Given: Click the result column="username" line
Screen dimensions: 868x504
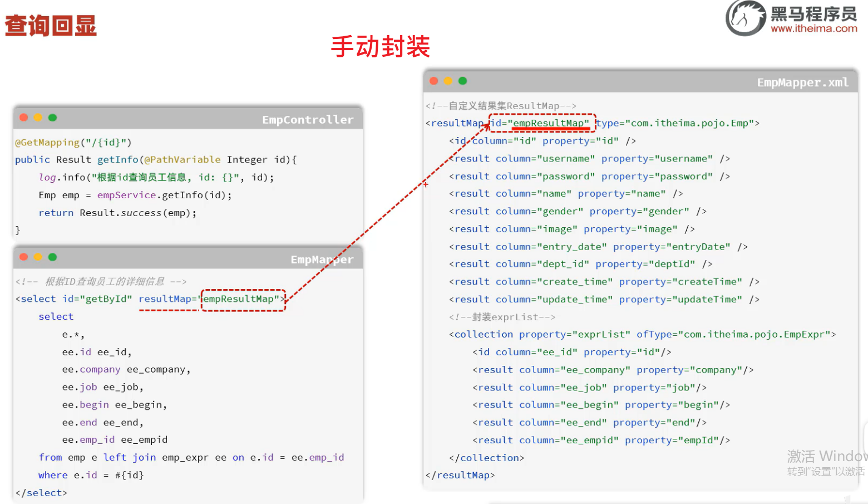Looking at the screenshot, I should pyautogui.click(x=589, y=159).
